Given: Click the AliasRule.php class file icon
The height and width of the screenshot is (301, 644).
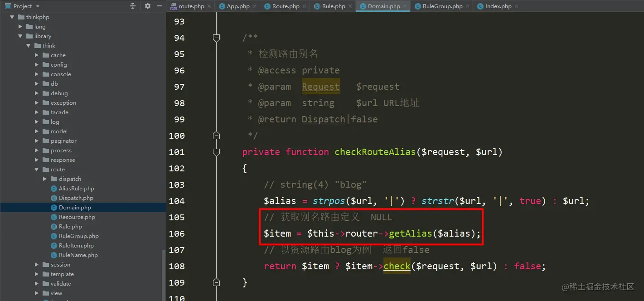Looking at the screenshot, I should coord(54,189).
